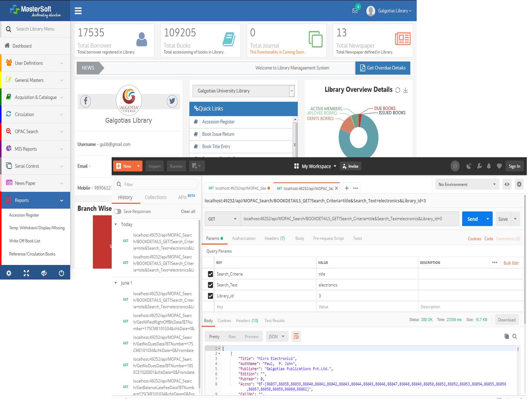Close the active Postman request tab

(337, 188)
